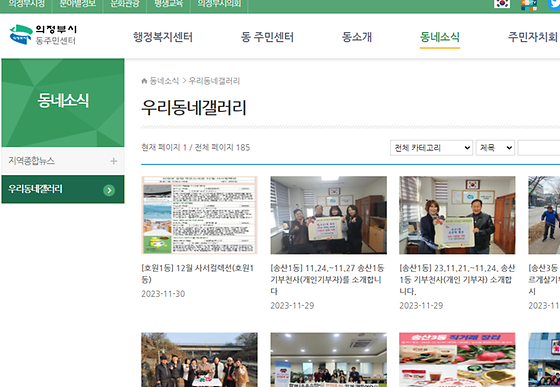Open the indoor meeting room group photo

(329, 360)
